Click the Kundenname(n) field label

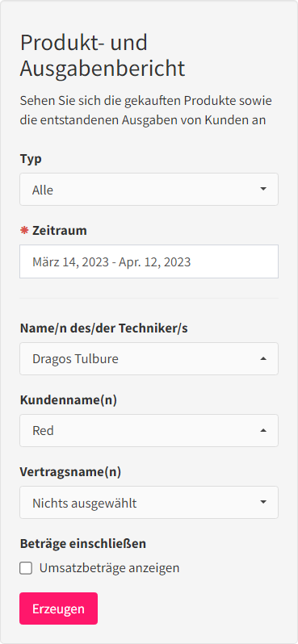[x=68, y=400]
